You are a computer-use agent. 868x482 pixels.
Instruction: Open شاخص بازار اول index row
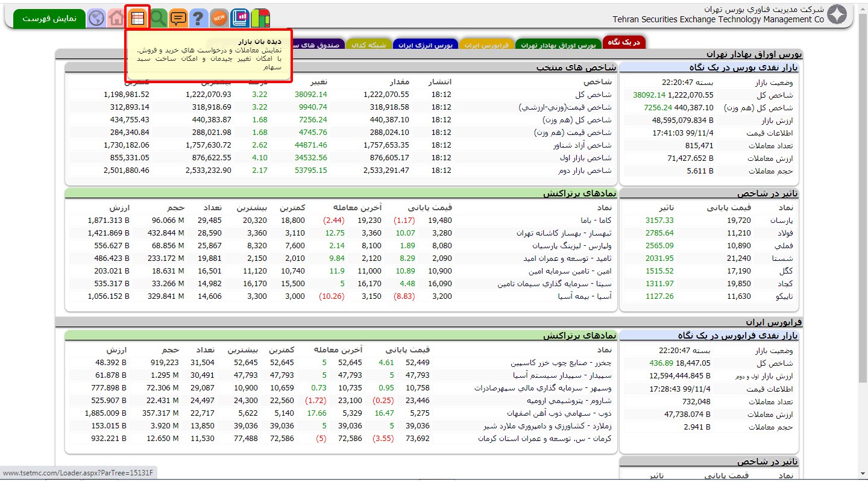586,158
